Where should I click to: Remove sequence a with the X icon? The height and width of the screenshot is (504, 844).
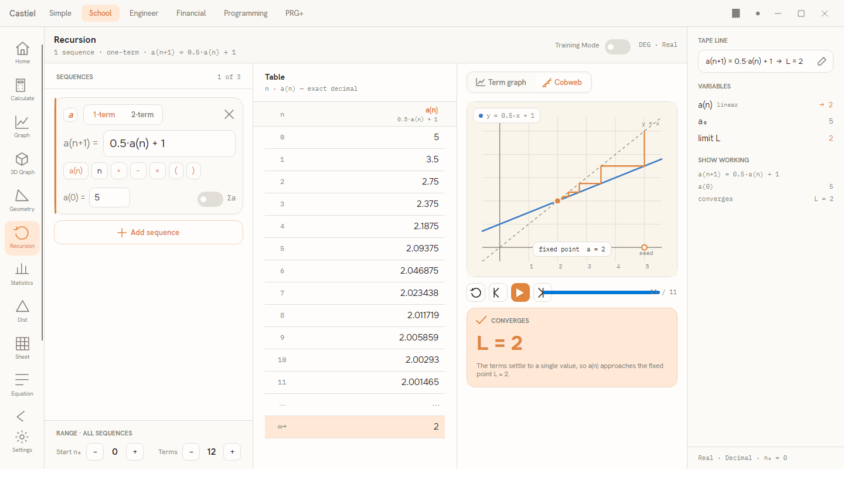(229, 114)
